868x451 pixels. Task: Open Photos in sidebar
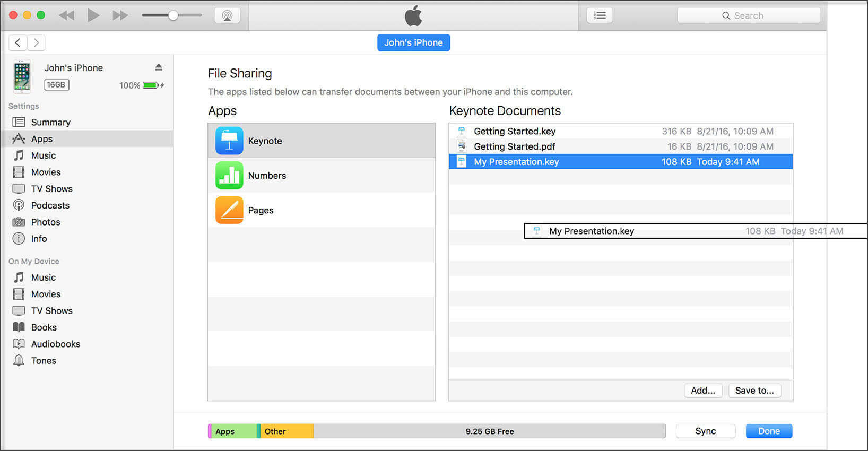click(x=87, y=222)
